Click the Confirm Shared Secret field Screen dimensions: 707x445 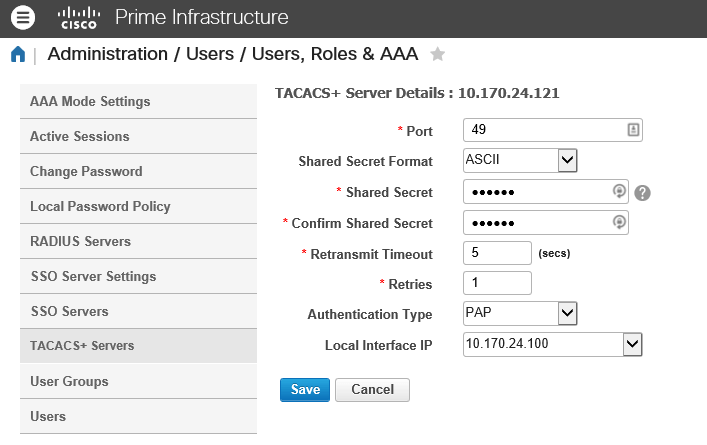(546, 222)
